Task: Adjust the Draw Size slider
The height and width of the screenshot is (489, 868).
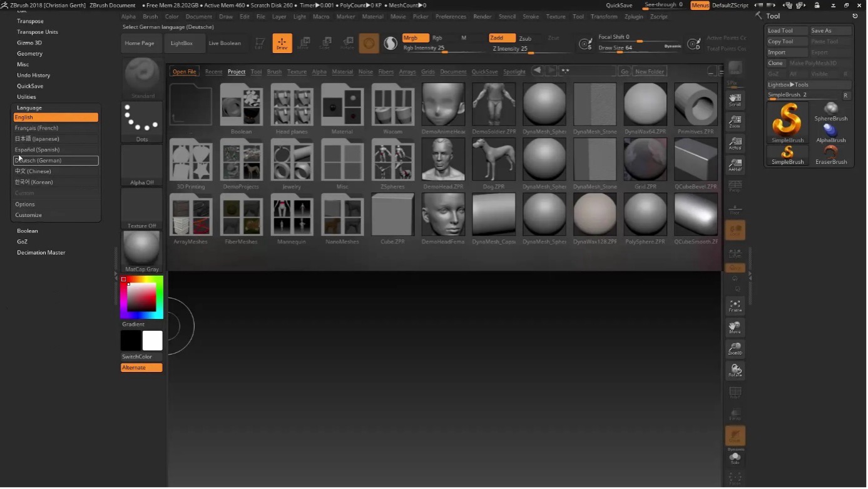Action: (640, 48)
